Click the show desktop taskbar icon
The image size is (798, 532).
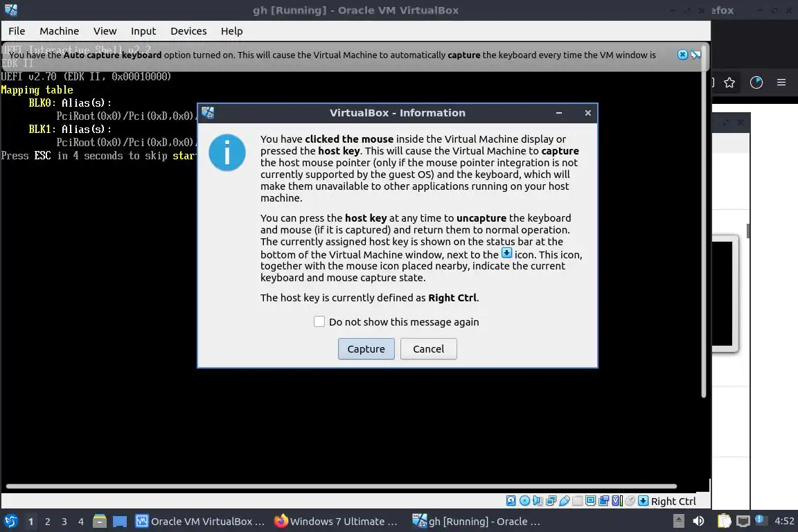tap(120, 522)
